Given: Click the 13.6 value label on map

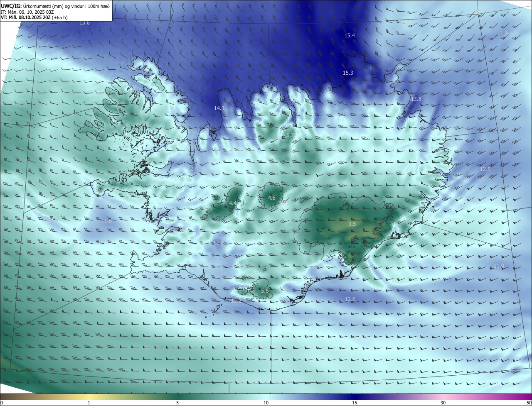Looking at the screenshot, I should pos(84,23).
